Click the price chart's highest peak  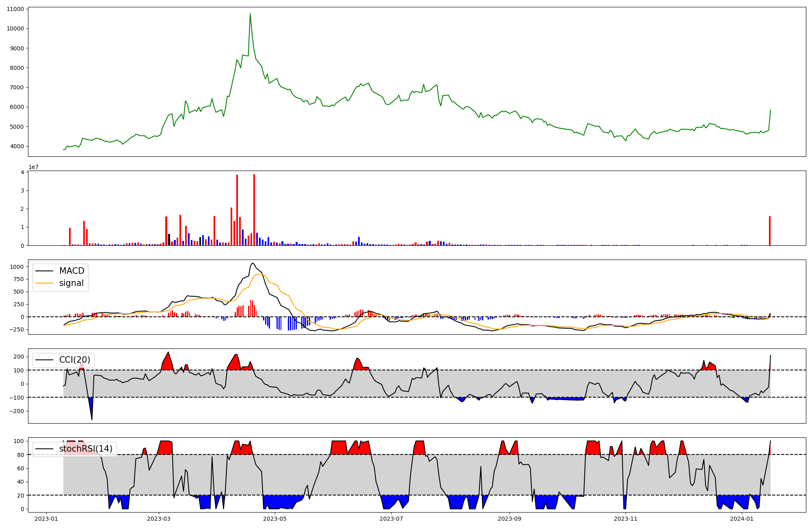tap(250, 14)
